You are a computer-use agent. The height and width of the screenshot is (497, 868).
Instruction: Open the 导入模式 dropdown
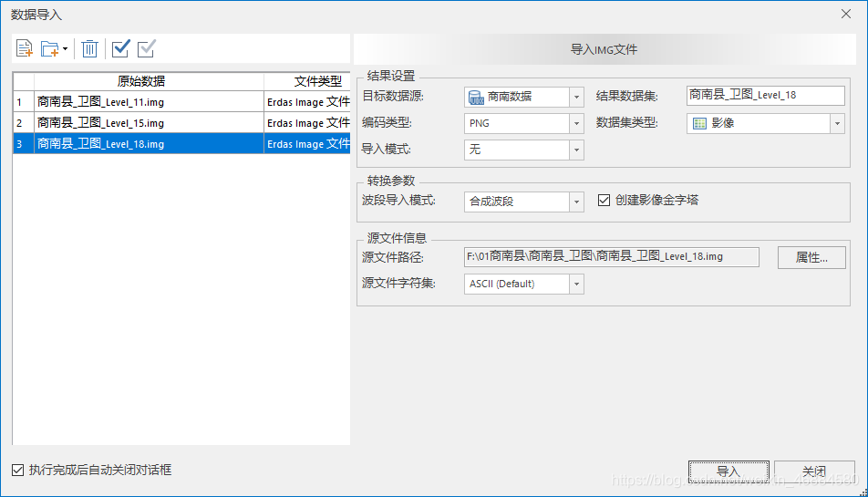click(576, 150)
